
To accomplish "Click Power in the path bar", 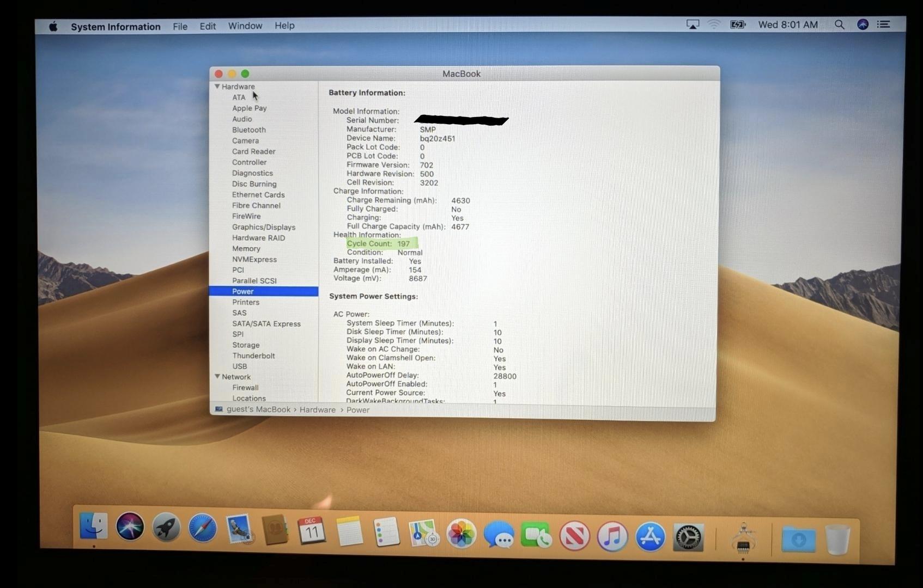I will pyautogui.click(x=358, y=410).
